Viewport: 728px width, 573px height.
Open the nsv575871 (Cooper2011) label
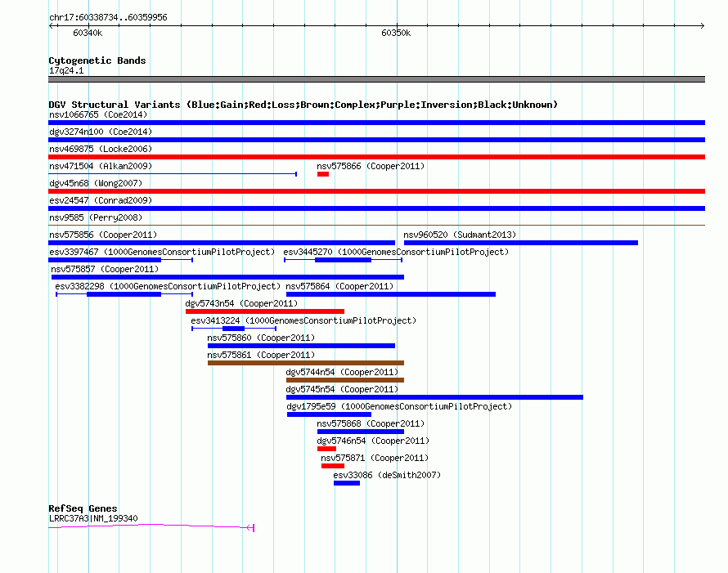tap(375, 458)
